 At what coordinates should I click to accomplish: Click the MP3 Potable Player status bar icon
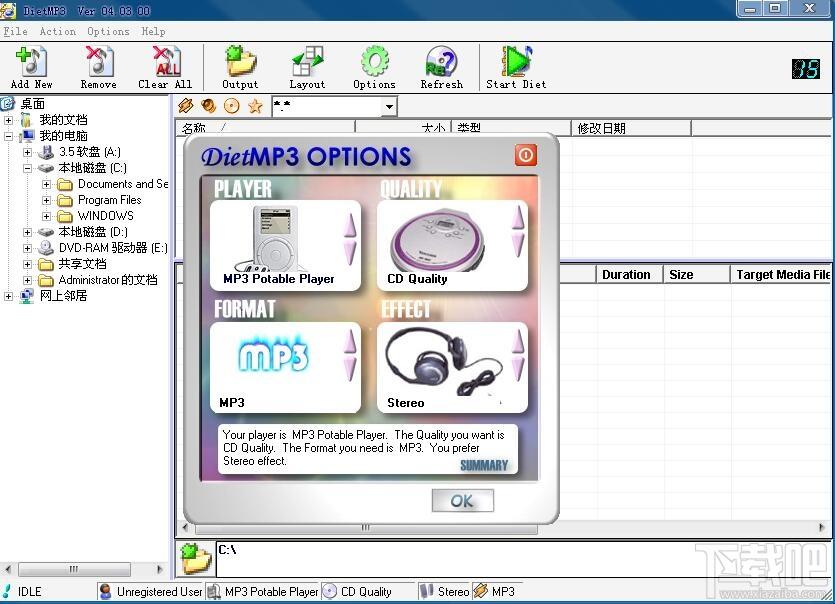pyautogui.click(x=214, y=591)
